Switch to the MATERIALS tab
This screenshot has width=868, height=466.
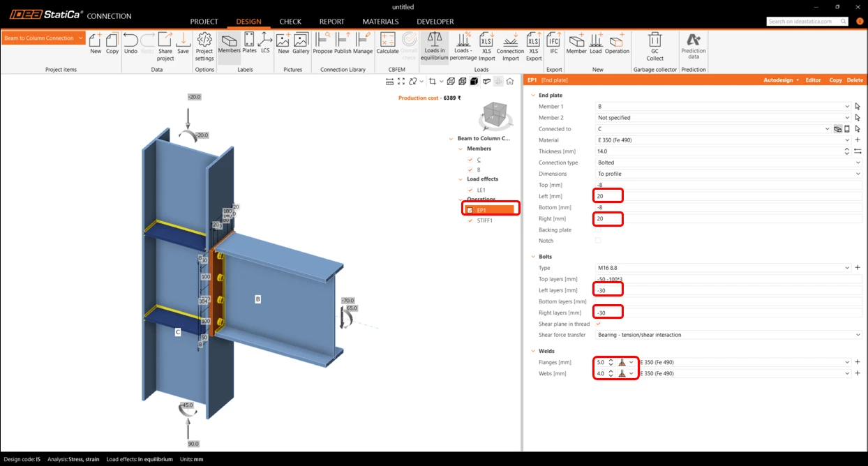coord(380,22)
